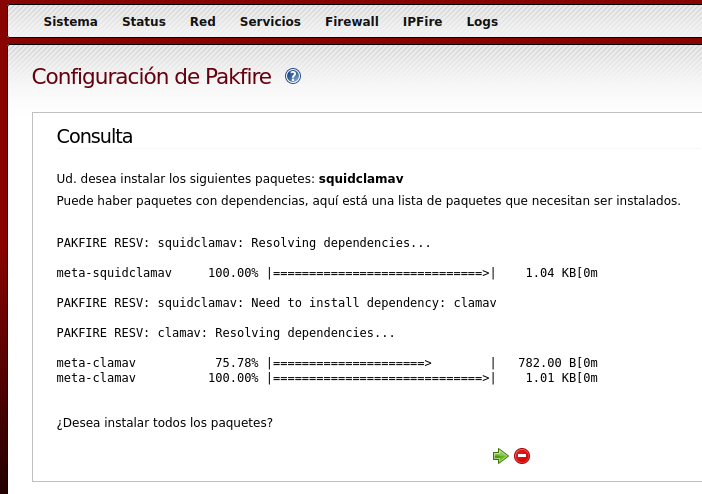
Task: Click the 'squidclamav: Resolving dependencies...' line
Action: coord(244,243)
